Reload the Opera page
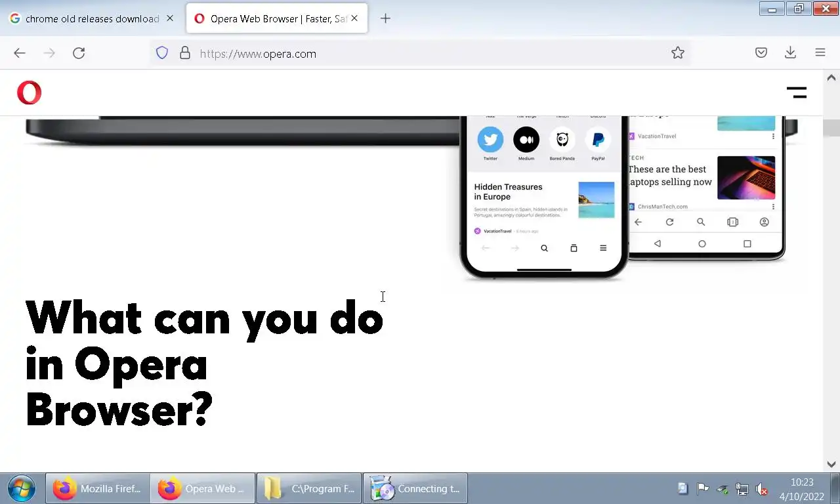Viewport: 840px width, 504px height. 79,53
